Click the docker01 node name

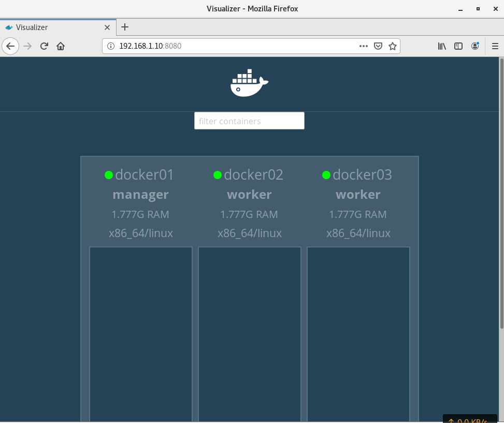click(145, 174)
